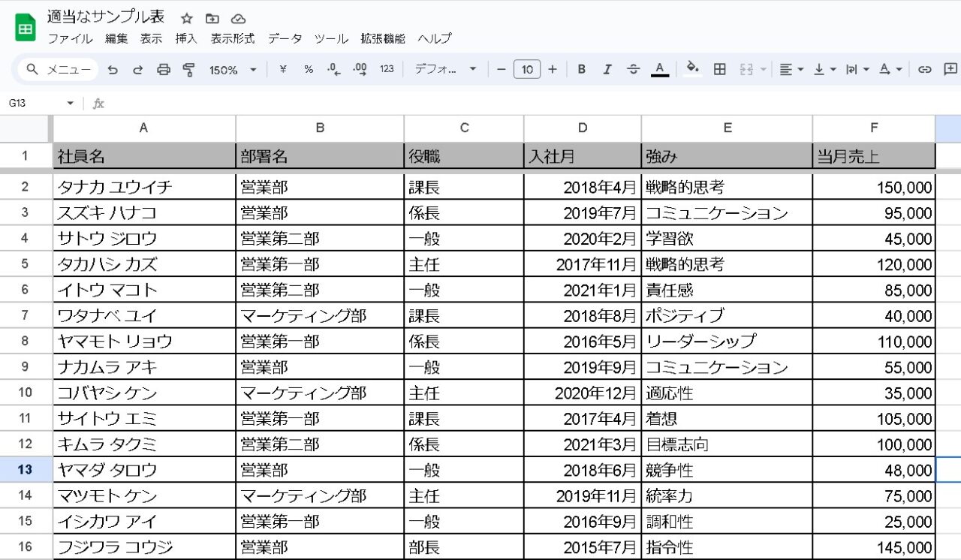Toggle italic formatting
The width and height of the screenshot is (961, 560).
[607, 68]
